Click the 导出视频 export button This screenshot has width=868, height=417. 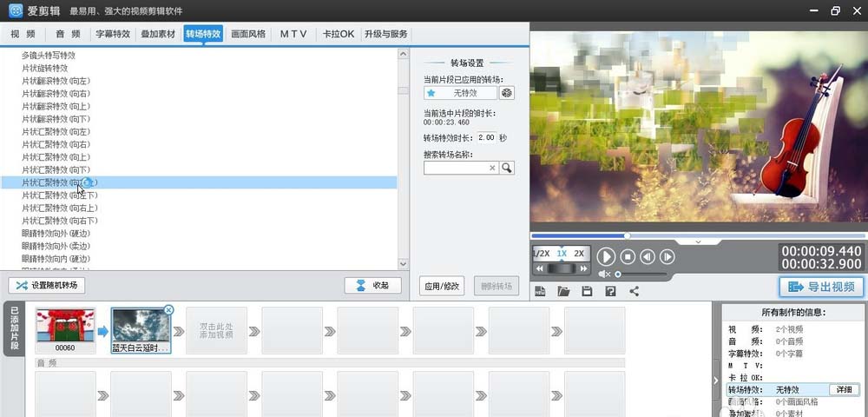[821, 287]
